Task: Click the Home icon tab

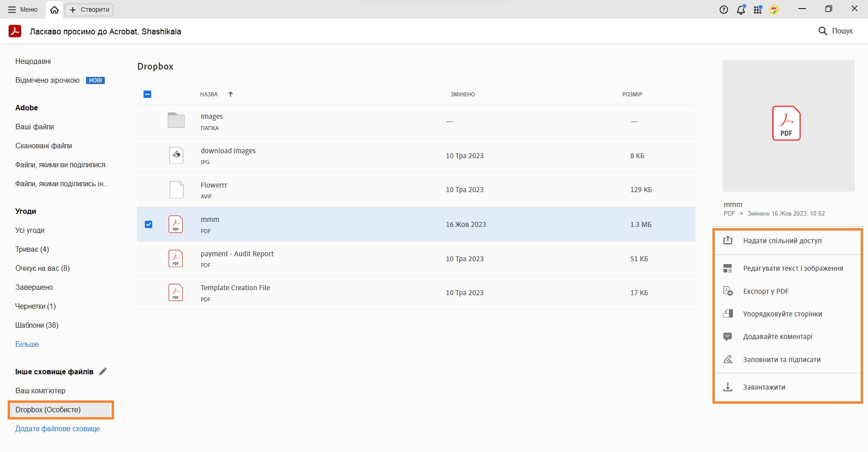Action: tap(54, 10)
